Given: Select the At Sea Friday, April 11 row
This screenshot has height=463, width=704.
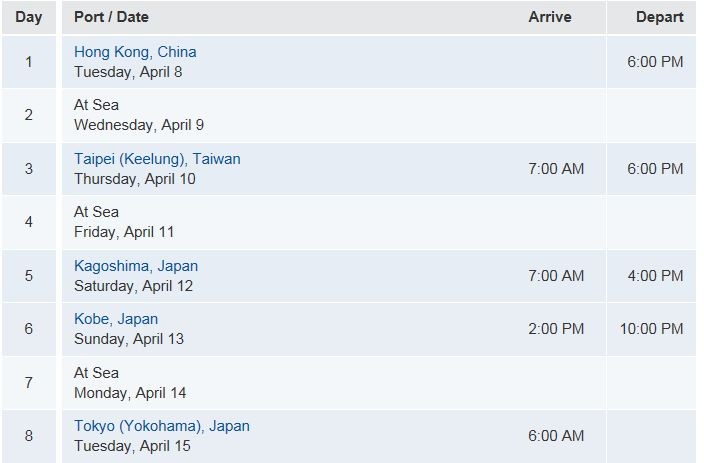Looking at the screenshot, I should (349, 222).
